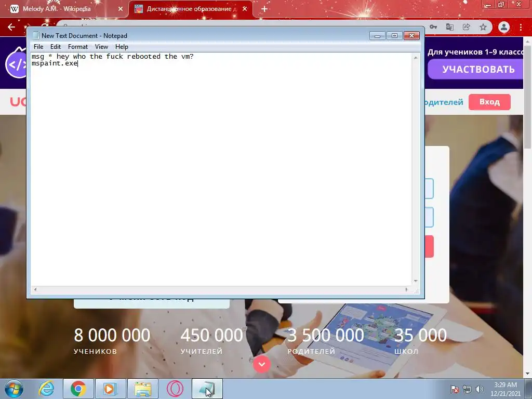
Task: Open Windows Media Player taskbar icon
Action: (110, 389)
